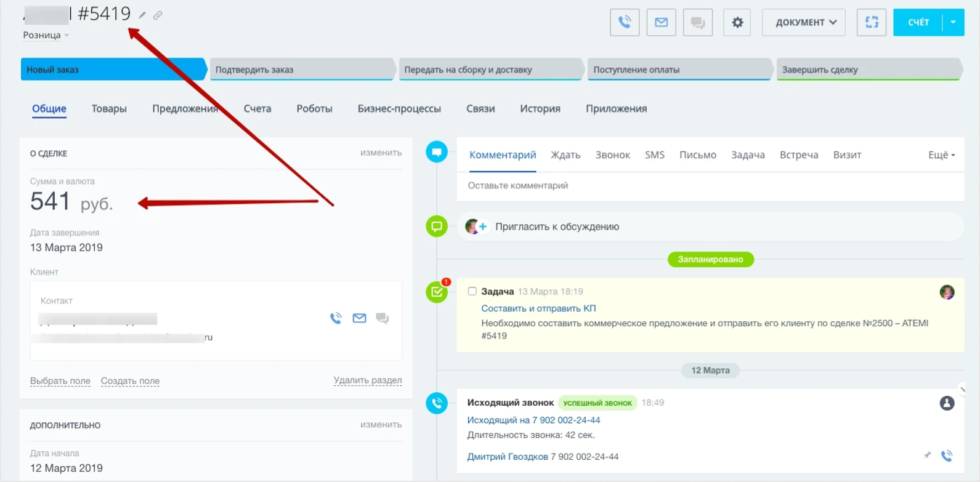This screenshot has height=482, width=980.
Task: Click 'изменить' in О сделке section
Action: (381, 153)
